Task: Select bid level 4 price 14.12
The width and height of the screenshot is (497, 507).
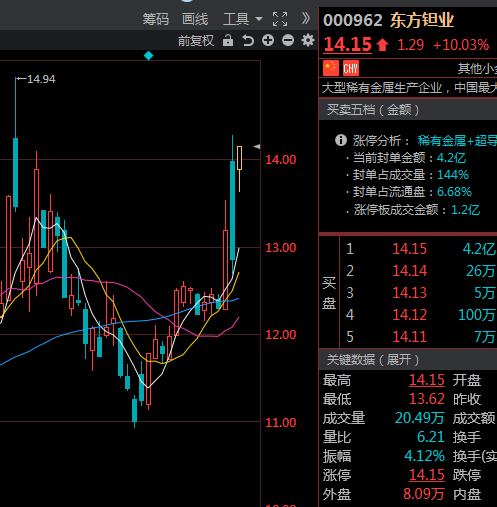Action: click(409, 315)
